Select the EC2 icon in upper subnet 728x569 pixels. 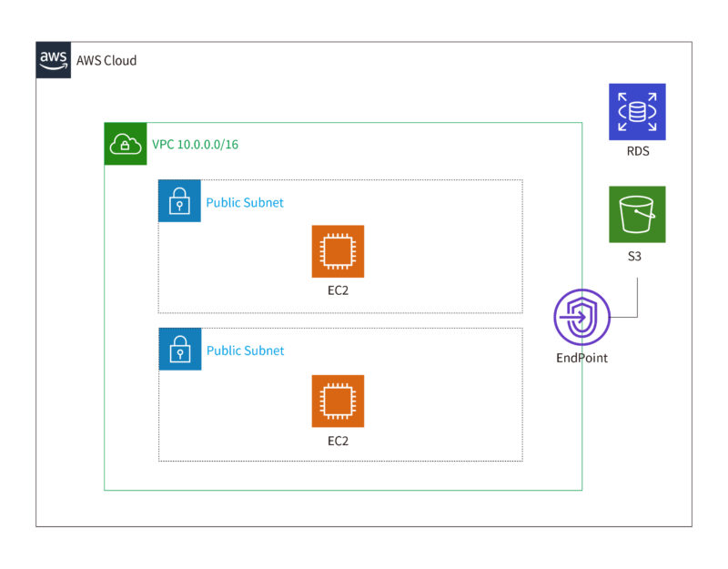point(338,251)
